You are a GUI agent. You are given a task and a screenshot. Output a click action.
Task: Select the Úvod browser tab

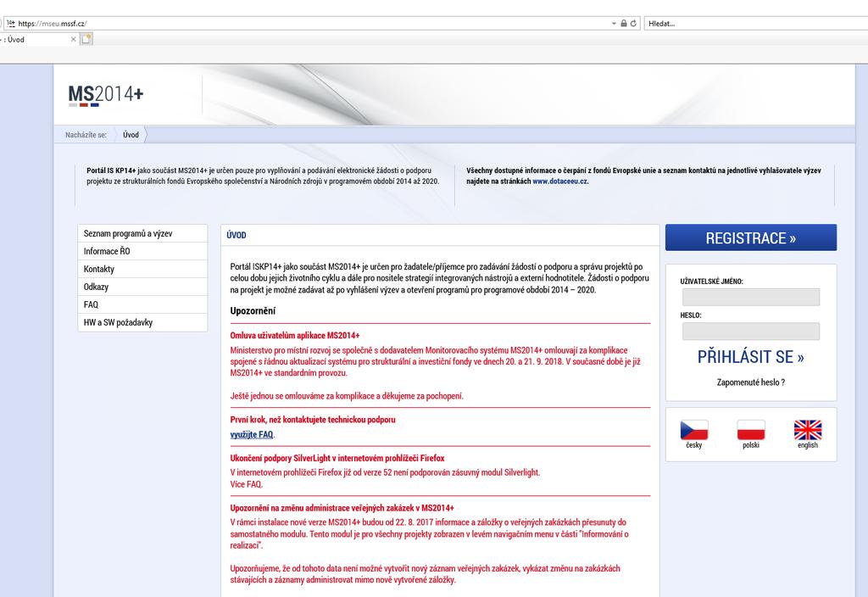(x=36, y=39)
